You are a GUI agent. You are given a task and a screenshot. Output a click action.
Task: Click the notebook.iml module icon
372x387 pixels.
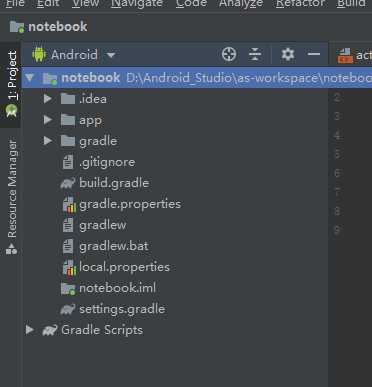[x=68, y=289]
